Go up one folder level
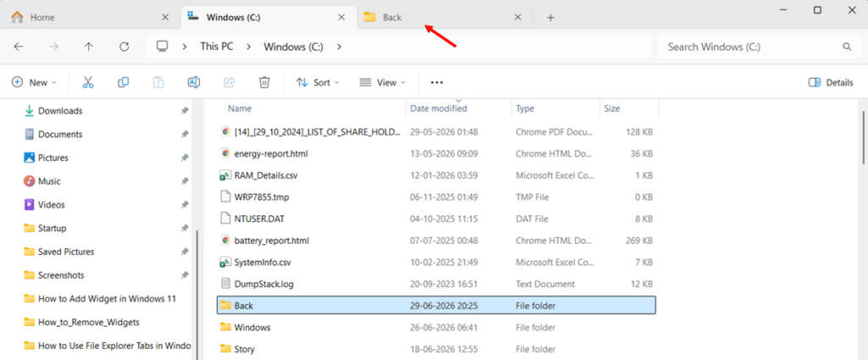This screenshot has height=360, width=868. coord(88,47)
